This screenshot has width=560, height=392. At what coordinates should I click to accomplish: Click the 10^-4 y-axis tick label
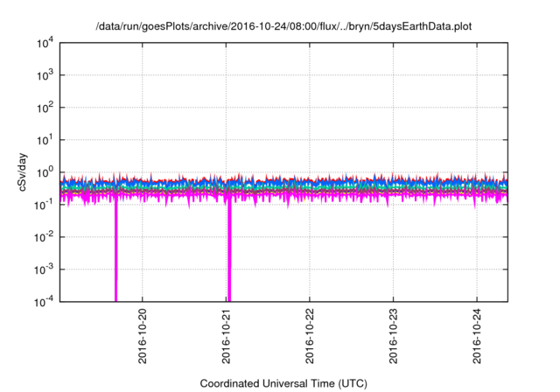pyautogui.click(x=45, y=302)
